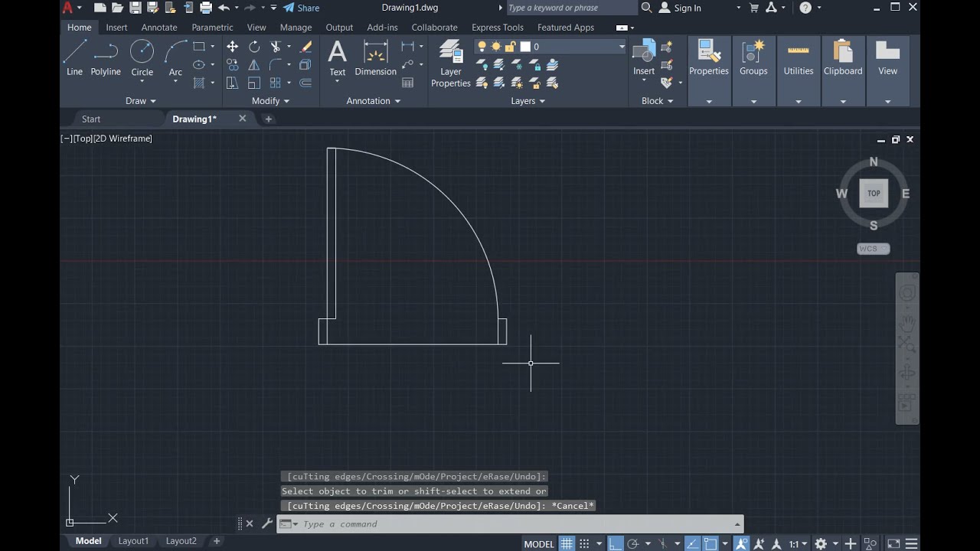The image size is (980, 551).
Task: Expand the Annotation panel
Action: 374,101
